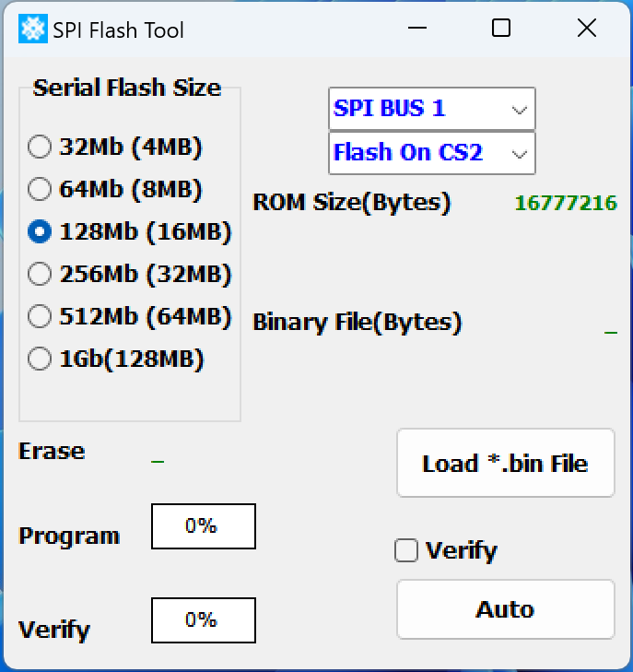Minimize the SPI Flash Tool window
Image resolution: width=633 pixels, height=672 pixels.
[417, 29]
